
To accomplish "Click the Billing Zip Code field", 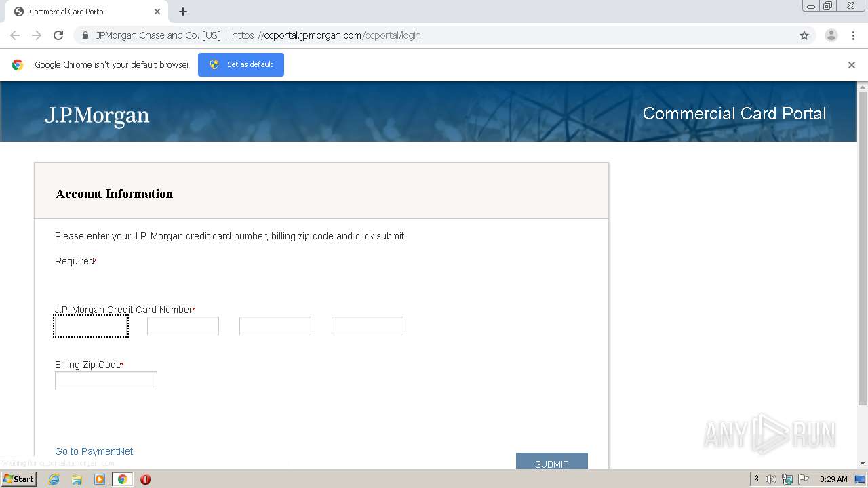I will pos(106,381).
